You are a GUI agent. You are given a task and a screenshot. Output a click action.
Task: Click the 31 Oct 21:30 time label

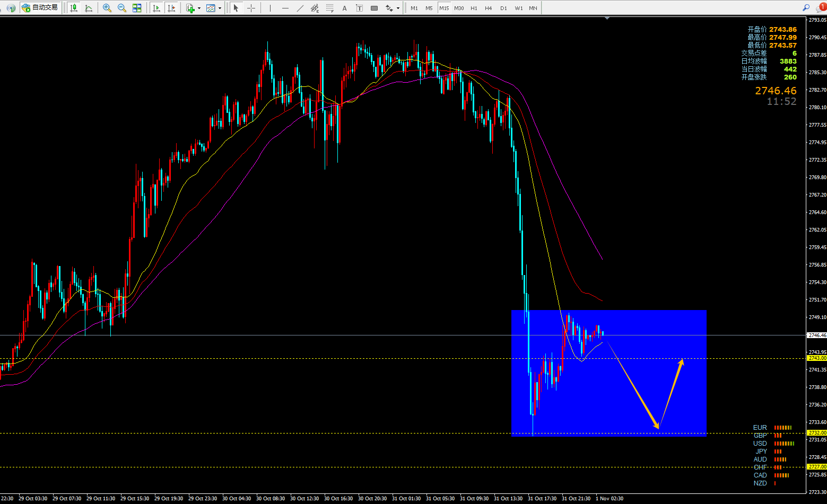576,499
